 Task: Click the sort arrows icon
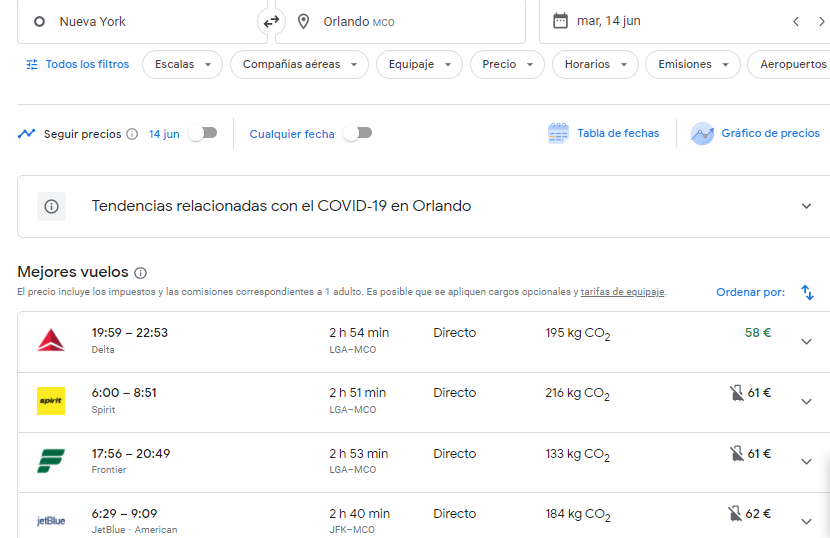(807, 292)
